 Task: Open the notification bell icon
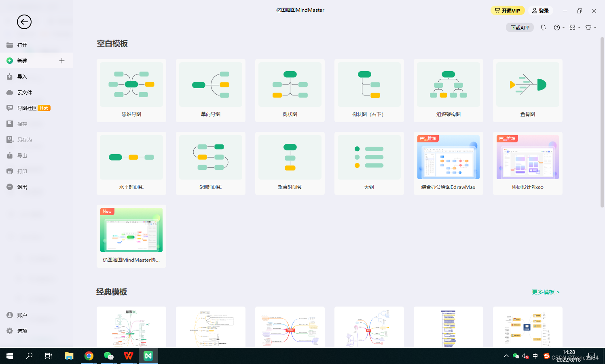pos(543,28)
